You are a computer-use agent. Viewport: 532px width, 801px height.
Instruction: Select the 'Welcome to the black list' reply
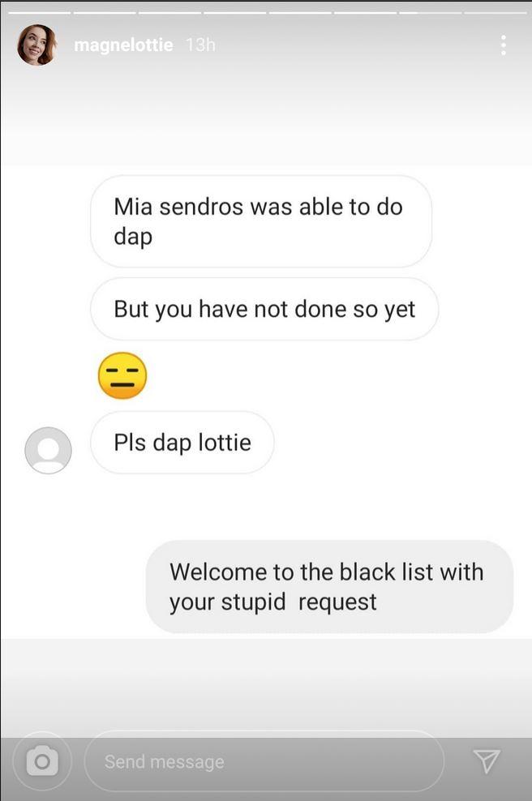pyautogui.click(x=329, y=586)
